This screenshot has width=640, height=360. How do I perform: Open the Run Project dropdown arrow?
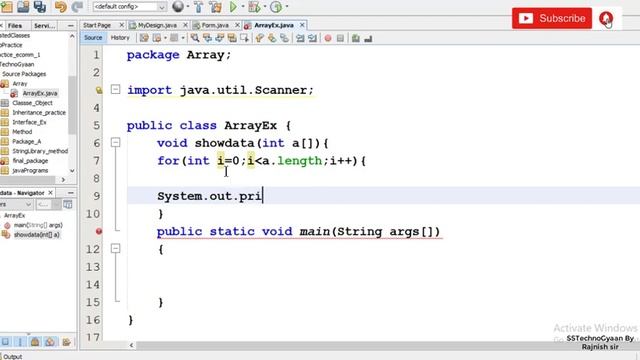point(242,7)
